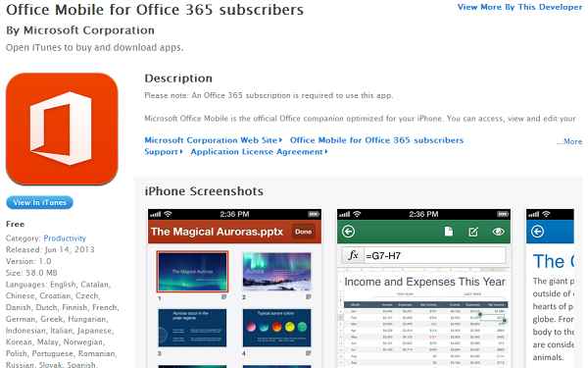
Task: Click the signal bars in Excel screenshot
Action: click(344, 214)
